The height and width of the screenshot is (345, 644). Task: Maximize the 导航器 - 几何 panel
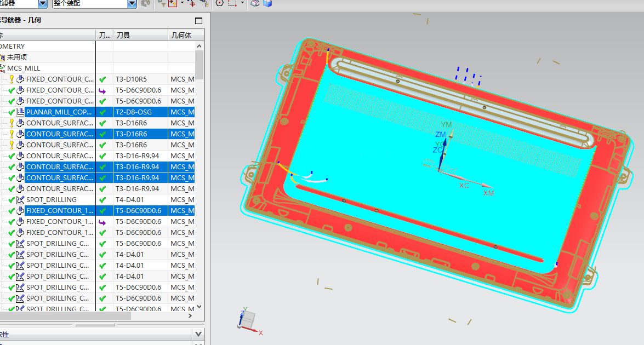pos(199,21)
